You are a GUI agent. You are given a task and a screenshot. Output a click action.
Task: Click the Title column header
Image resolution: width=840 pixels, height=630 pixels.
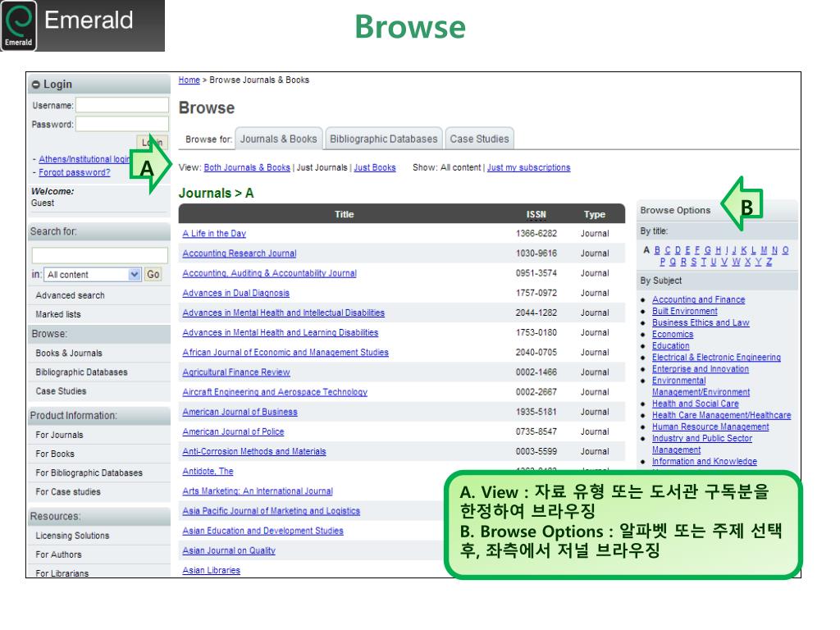click(x=344, y=214)
